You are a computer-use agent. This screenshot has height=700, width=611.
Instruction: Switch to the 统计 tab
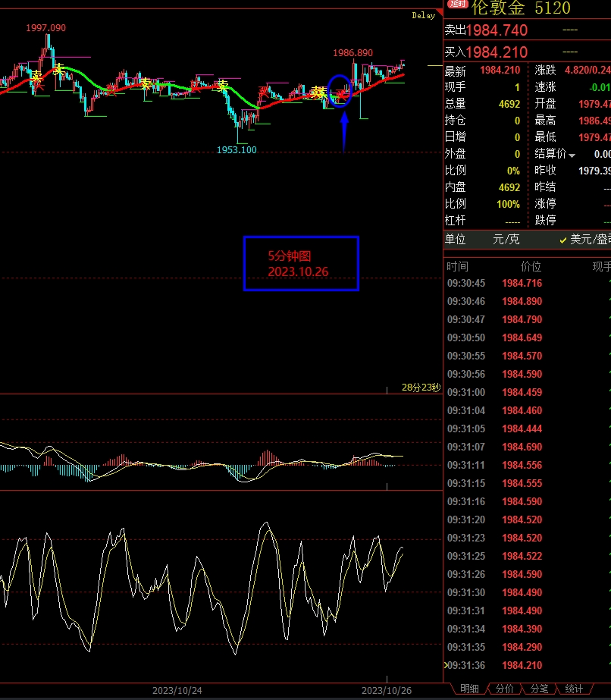[x=574, y=689]
